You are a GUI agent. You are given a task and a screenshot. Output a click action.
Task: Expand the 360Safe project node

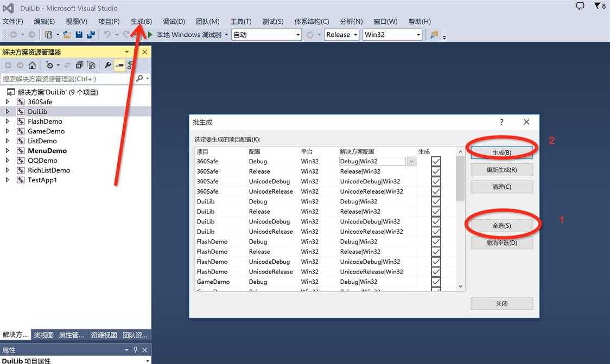[7, 102]
